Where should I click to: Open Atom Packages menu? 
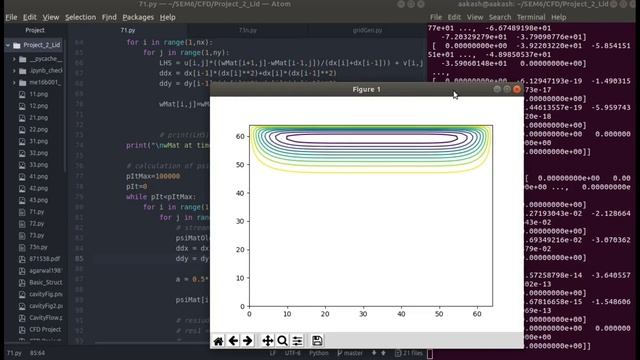click(138, 17)
